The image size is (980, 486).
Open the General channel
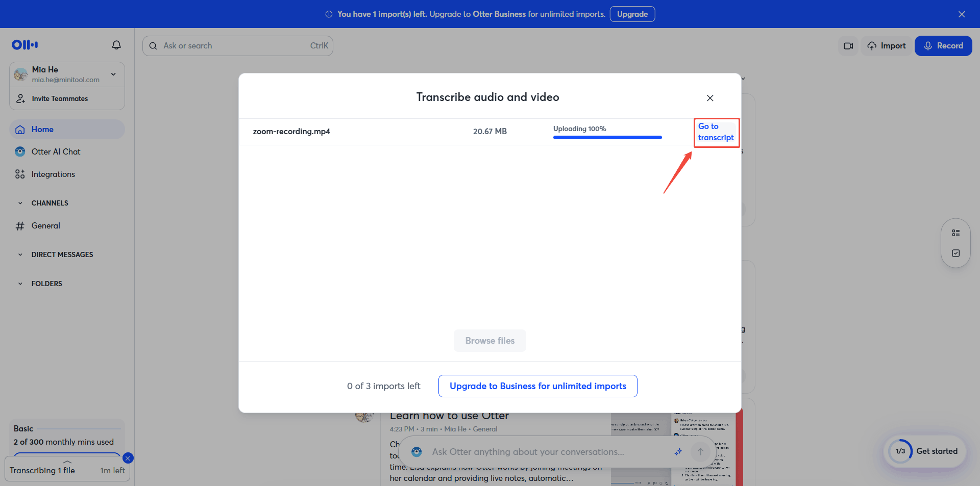(45, 225)
